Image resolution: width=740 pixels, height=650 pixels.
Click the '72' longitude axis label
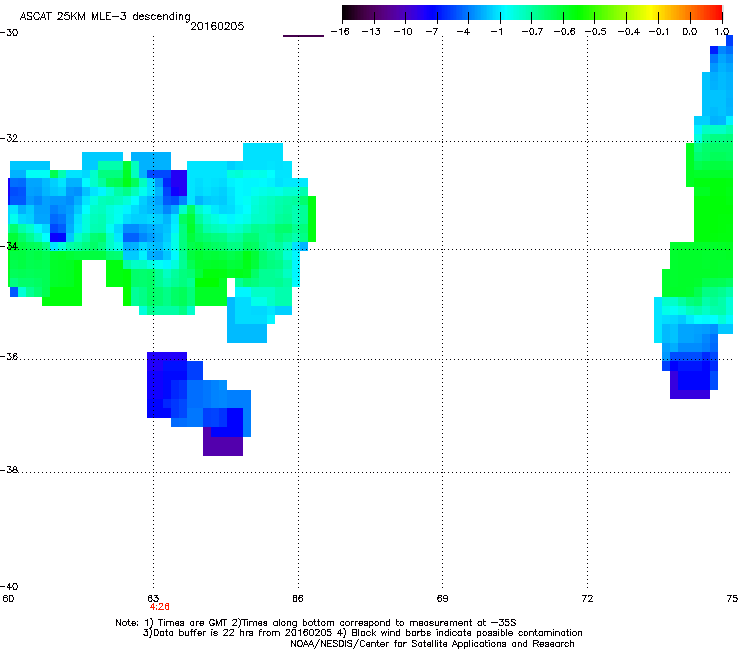(587, 599)
